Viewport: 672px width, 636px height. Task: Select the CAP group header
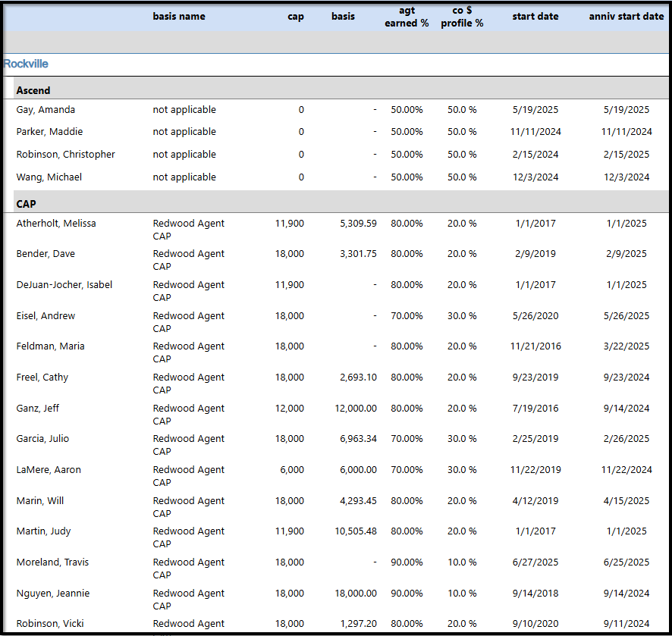click(26, 204)
